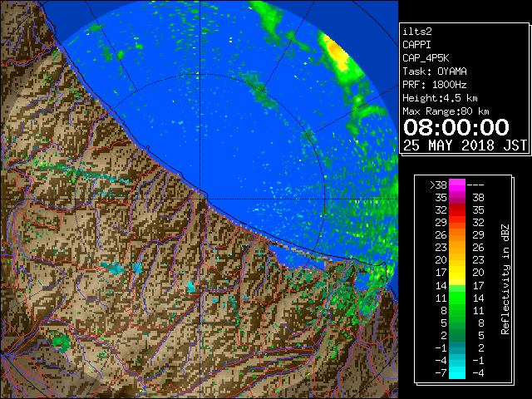Click the 'Reflectivity in dBZ' legend title

(505, 279)
